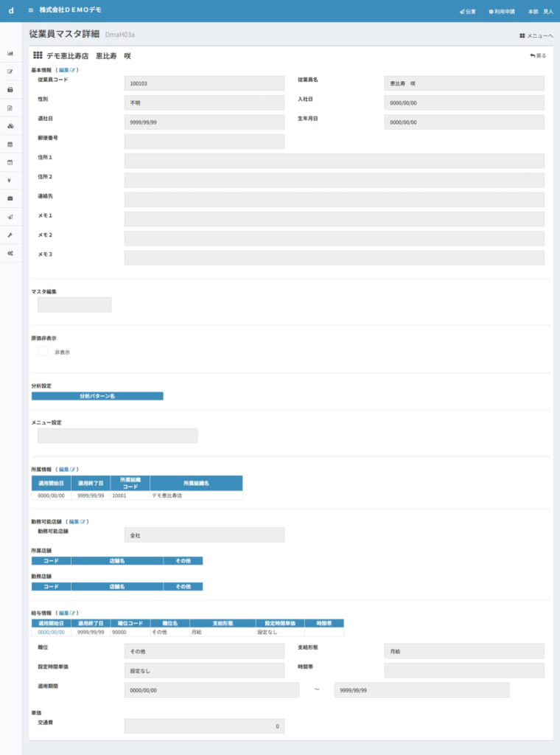Viewport: 560px width, 755px height.
Task: Click the gears settings sidebar icon
Action: tap(10, 253)
